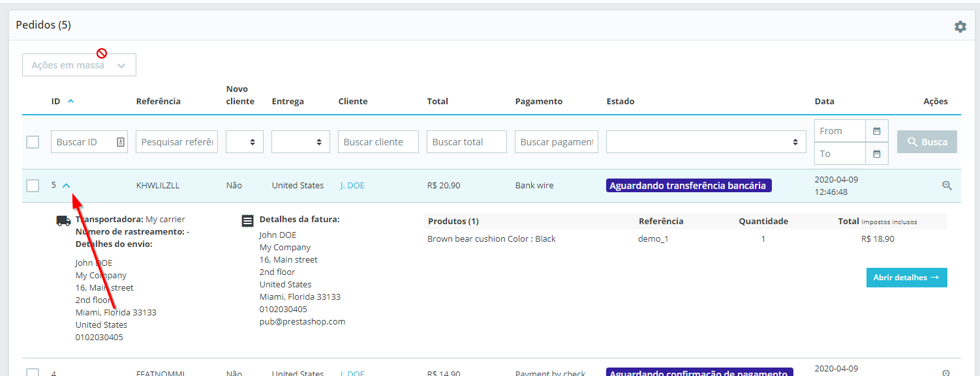Open the Ações em massa dropdown

point(78,65)
